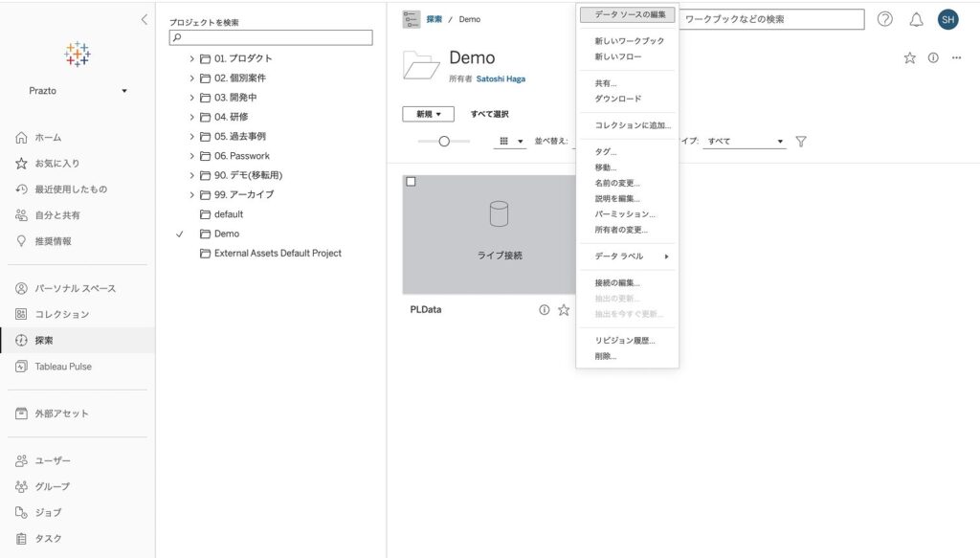Choose 名前の変更 menu item
Image resolution: width=980 pixels, height=558 pixels.
[628, 183]
